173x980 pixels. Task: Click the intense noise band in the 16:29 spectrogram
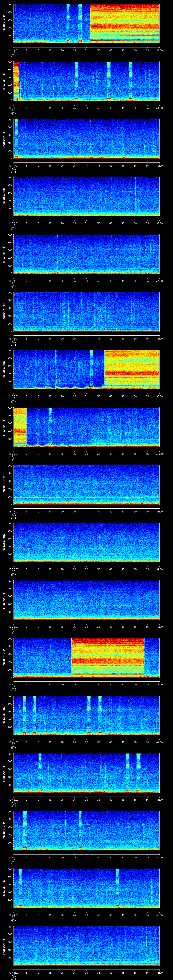(124, 23)
